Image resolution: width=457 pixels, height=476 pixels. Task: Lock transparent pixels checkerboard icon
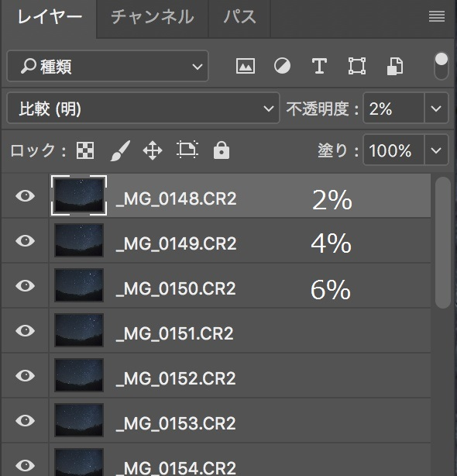85,150
